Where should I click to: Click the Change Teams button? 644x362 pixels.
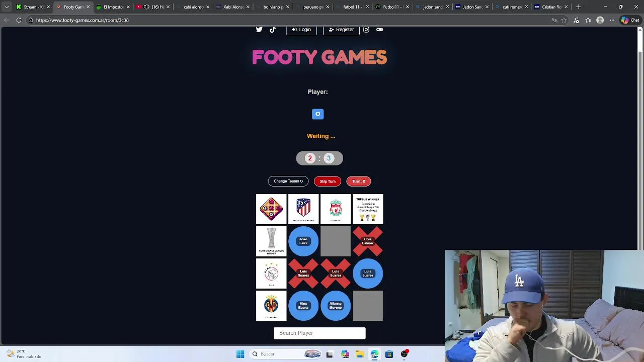pos(288,181)
